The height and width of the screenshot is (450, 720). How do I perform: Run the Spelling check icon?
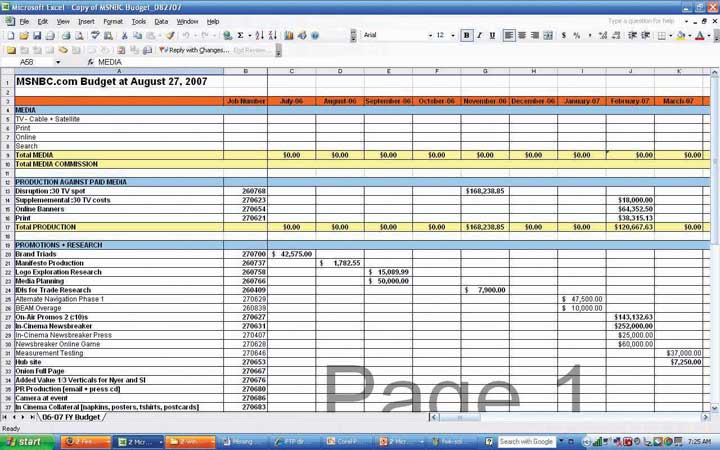95,35
